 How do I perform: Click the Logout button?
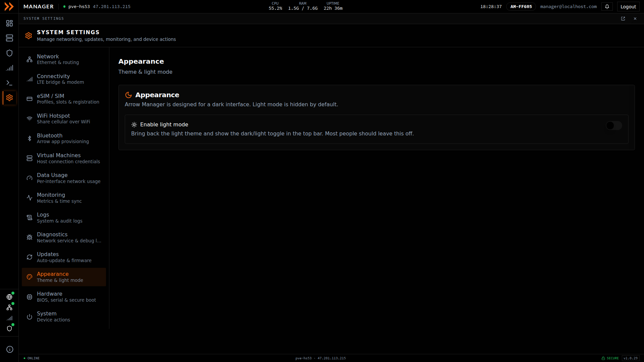628,7
